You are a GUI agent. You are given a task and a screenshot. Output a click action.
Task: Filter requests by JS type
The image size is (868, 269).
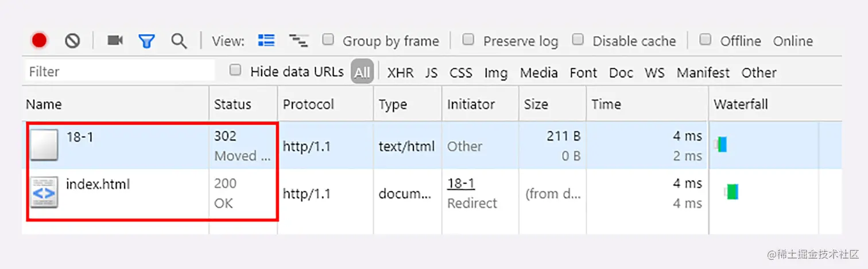tap(431, 73)
